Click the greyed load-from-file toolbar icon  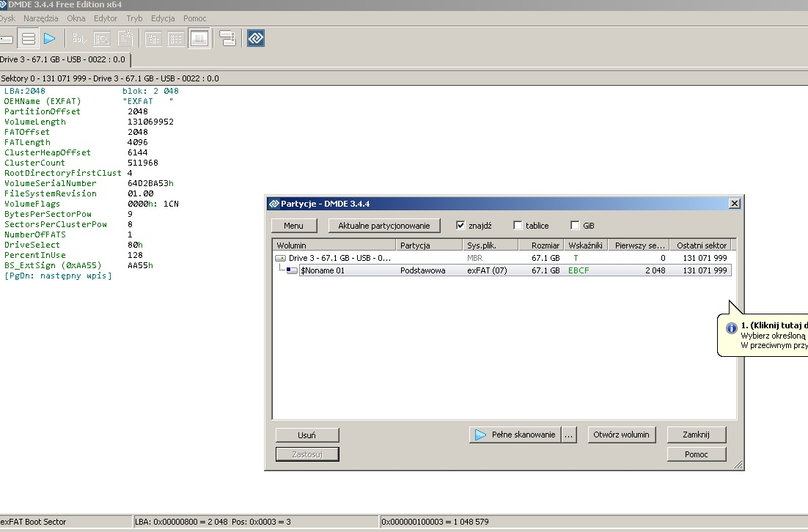[79, 39]
